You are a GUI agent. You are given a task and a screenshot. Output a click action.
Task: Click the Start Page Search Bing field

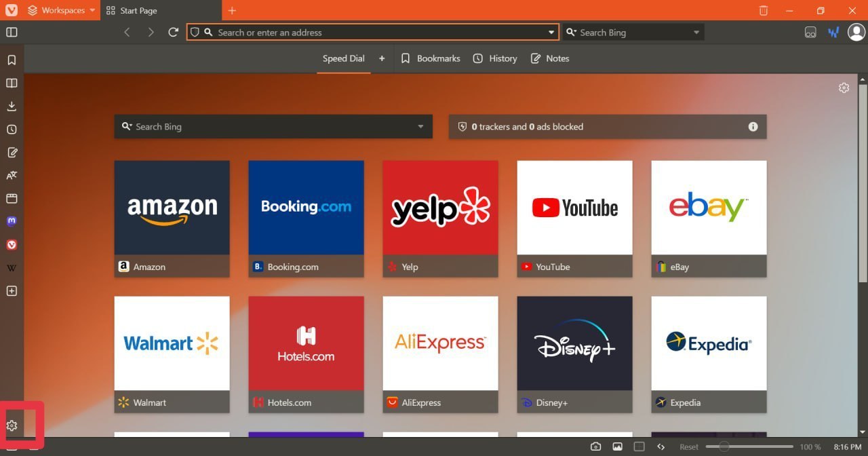click(273, 126)
